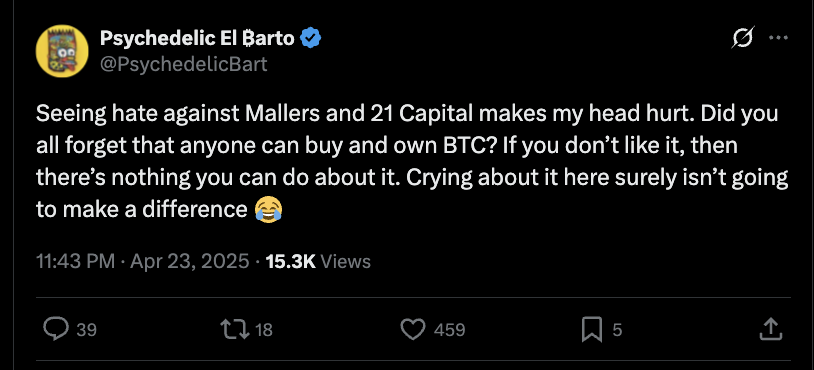The width and height of the screenshot is (814, 370).
Task: Click the share upload arrow icon
Action: (771, 329)
